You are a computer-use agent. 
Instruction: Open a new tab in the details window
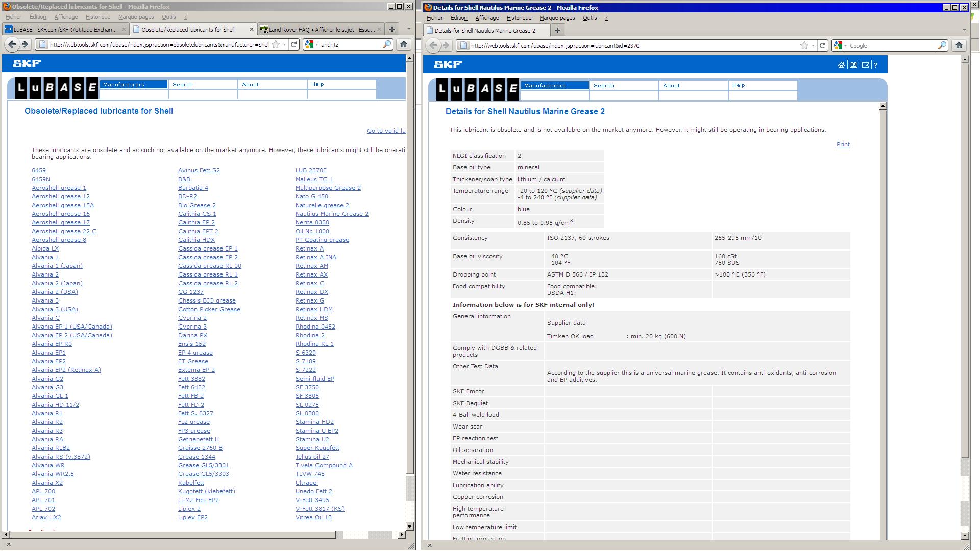click(x=557, y=31)
